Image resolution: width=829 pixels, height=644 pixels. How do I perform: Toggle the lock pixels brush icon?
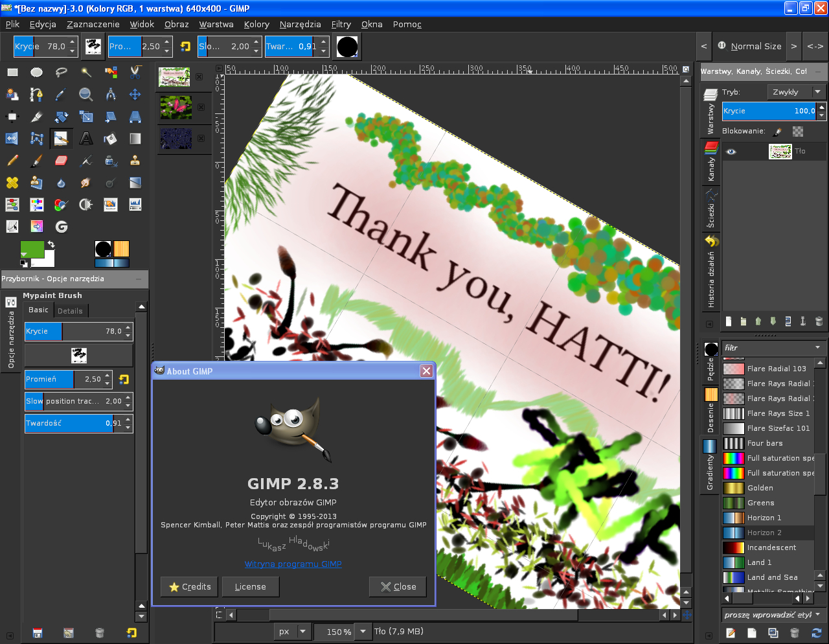pos(778,131)
